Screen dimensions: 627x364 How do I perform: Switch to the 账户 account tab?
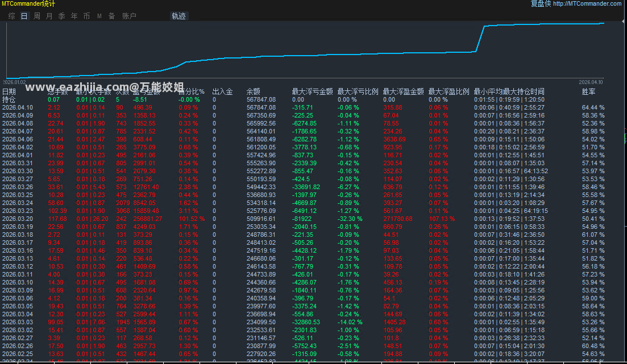(x=129, y=16)
